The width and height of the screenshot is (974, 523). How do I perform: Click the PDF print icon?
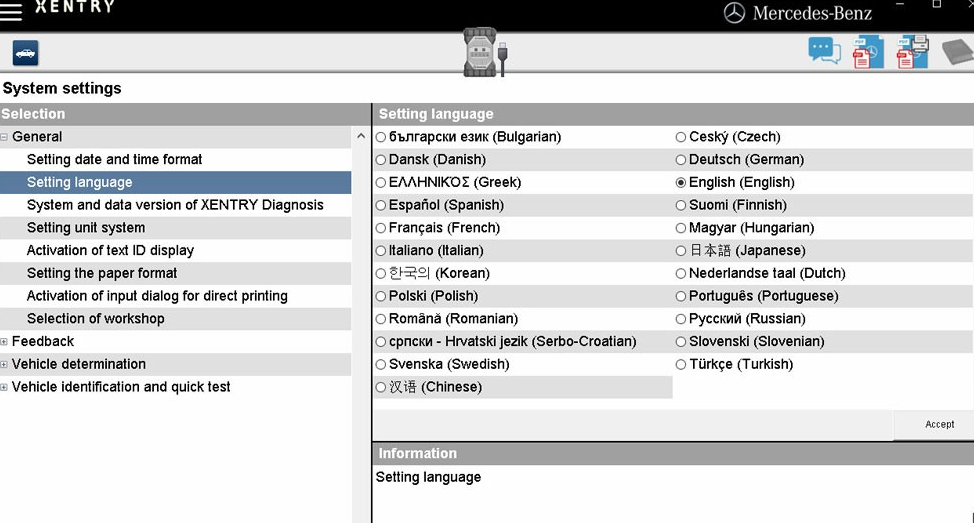(x=912, y=52)
